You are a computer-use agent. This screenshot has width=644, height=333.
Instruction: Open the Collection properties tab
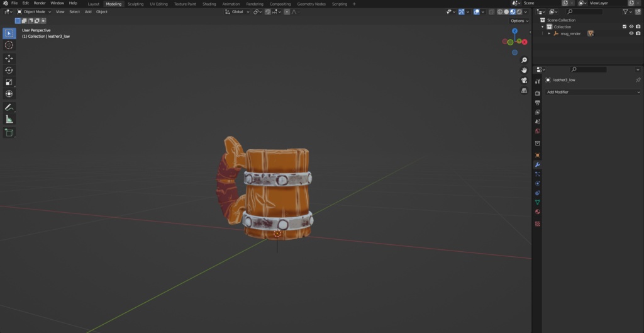538,144
